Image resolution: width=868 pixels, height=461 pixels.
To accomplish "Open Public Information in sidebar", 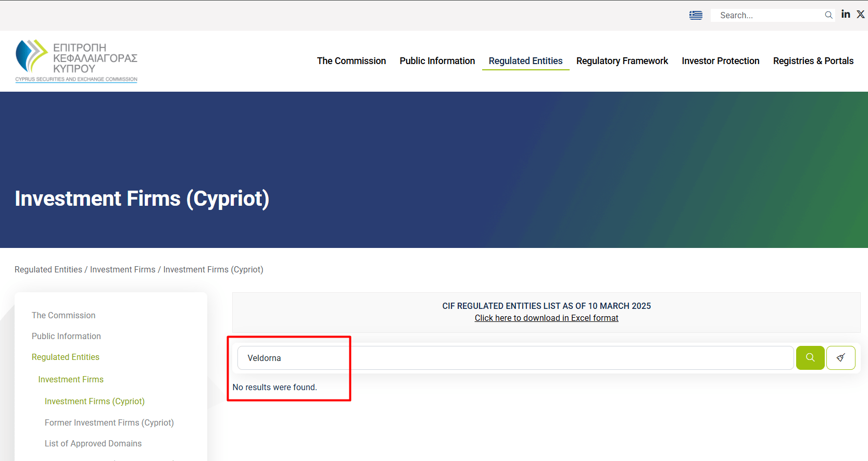I will [x=66, y=336].
